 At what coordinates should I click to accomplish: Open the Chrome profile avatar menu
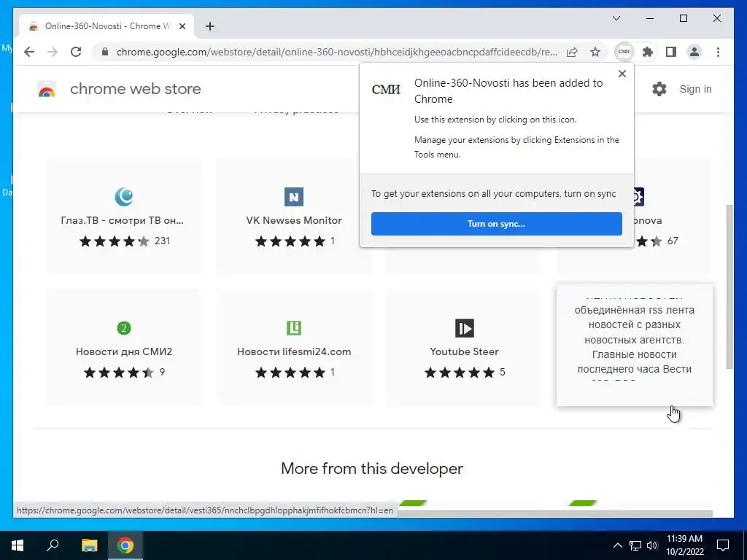pos(694,52)
